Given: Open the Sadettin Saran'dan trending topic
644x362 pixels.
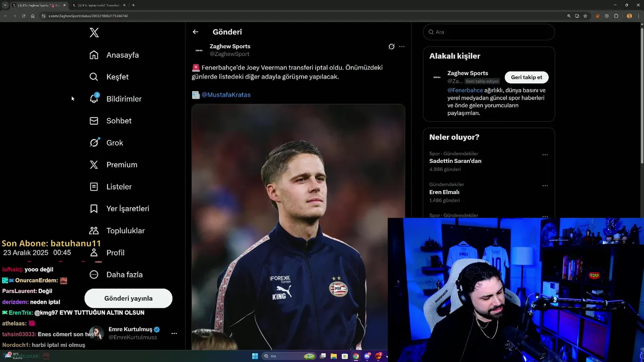Looking at the screenshot, I should click(455, 161).
